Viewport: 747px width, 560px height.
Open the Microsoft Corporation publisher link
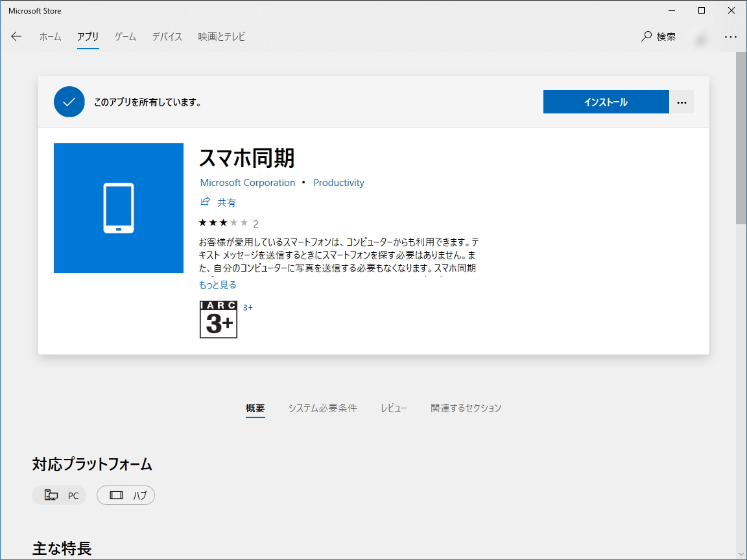(x=248, y=182)
